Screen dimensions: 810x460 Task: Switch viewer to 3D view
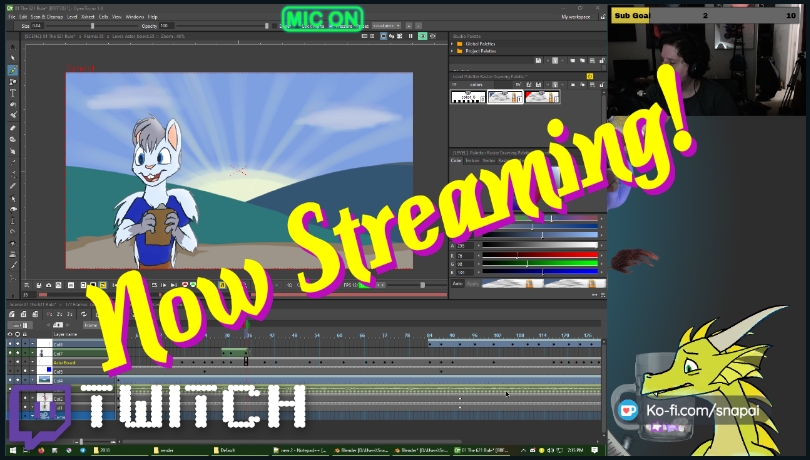pyautogui.click(x=391, y=36)
